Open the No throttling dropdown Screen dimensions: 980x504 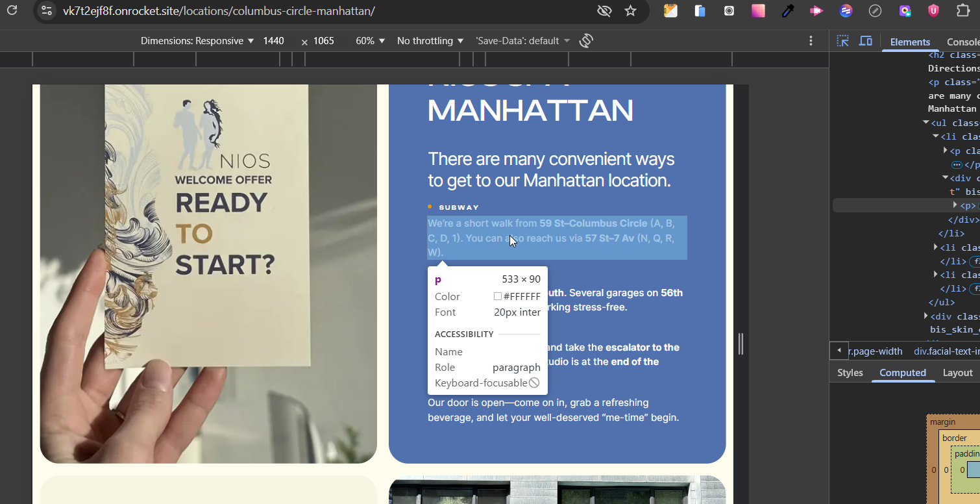430,41
